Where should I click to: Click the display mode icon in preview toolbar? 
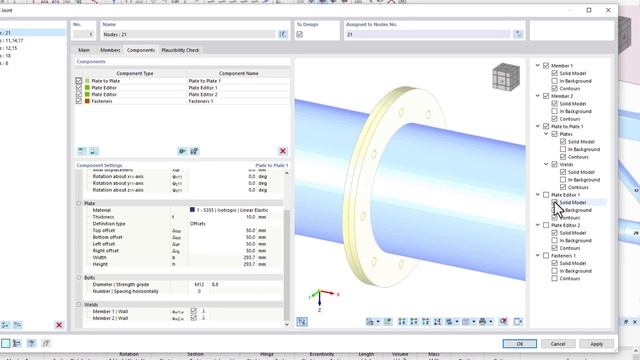(449, 322)
